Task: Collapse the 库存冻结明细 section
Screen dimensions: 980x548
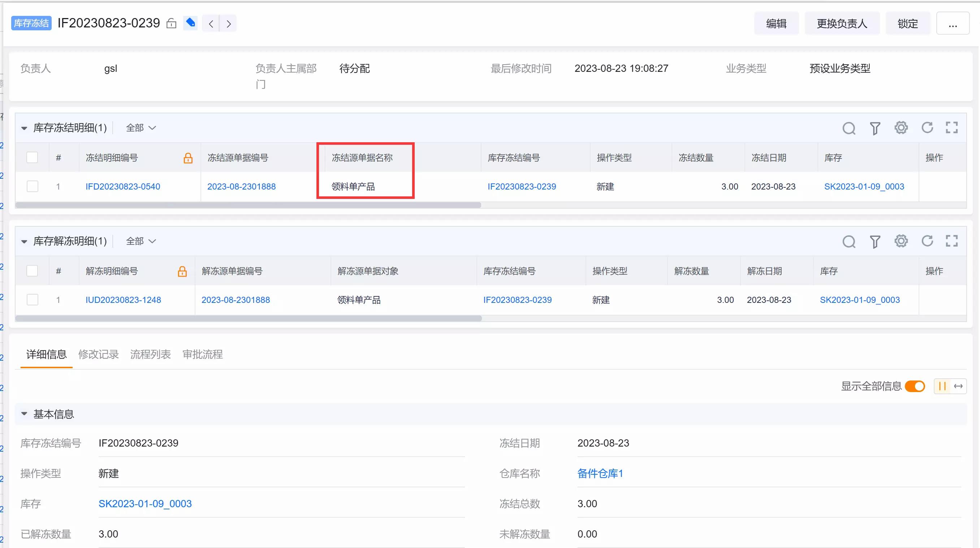Action: pos(24,128)
